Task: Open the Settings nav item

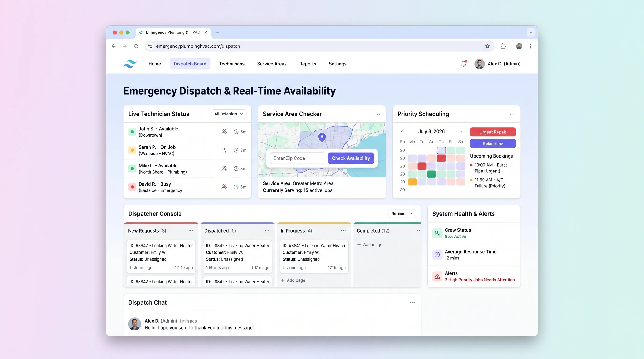Action: pos(337,64)
